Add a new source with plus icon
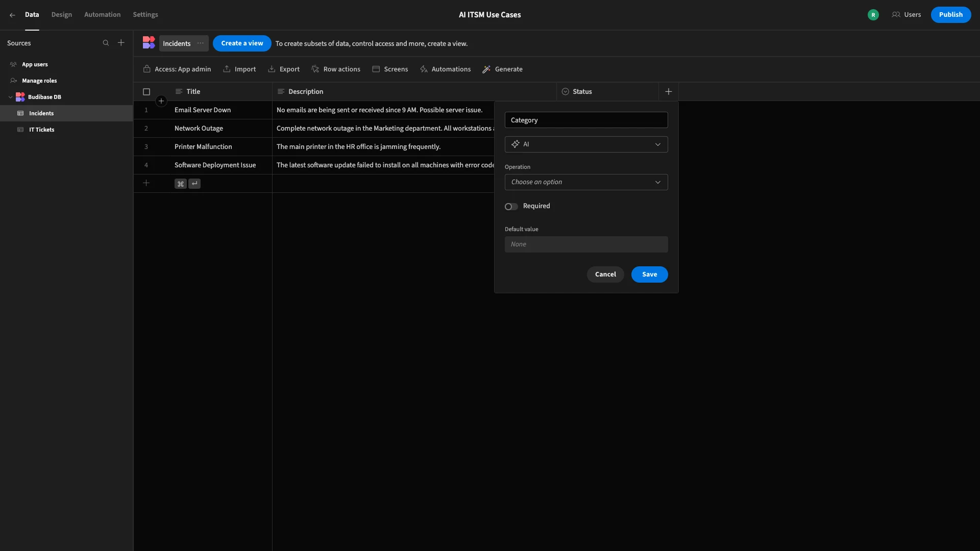980x551 pixels. (121, 43)
